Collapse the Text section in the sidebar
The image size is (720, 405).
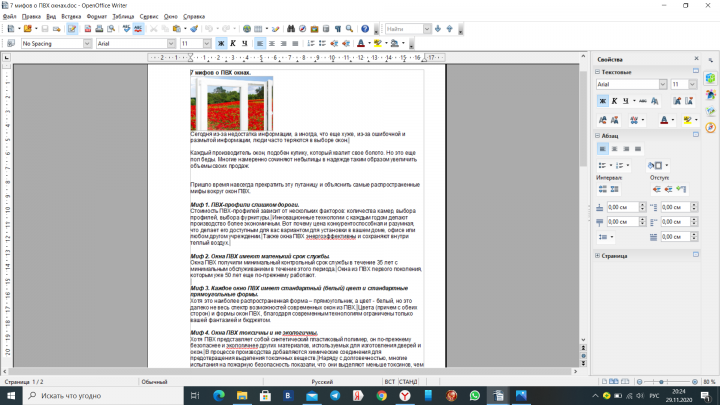pyautogui.click(x=597, y=72)
